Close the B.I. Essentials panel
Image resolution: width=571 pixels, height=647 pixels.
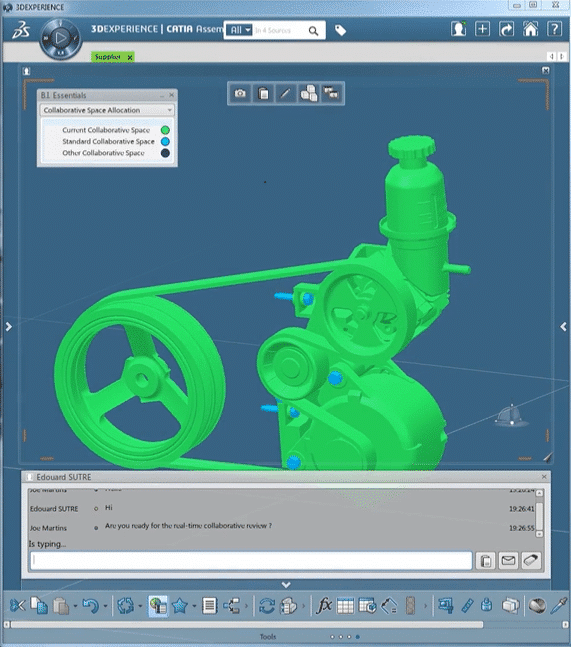172,95
